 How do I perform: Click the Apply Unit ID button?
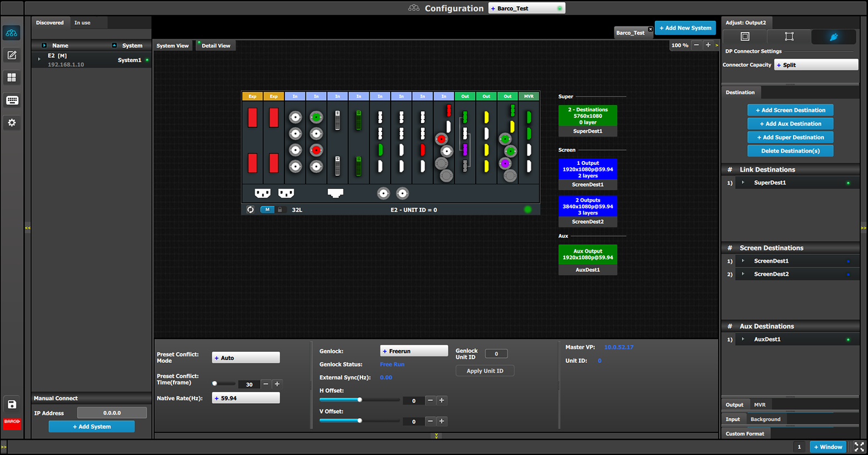click(485, 371)
